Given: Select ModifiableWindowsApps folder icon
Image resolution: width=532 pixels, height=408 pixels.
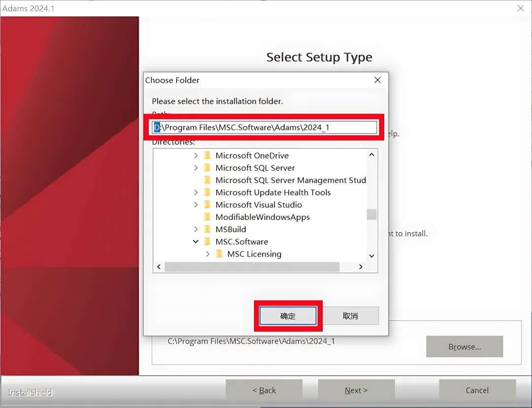Looking at the screenshot, I should [207, 217].
